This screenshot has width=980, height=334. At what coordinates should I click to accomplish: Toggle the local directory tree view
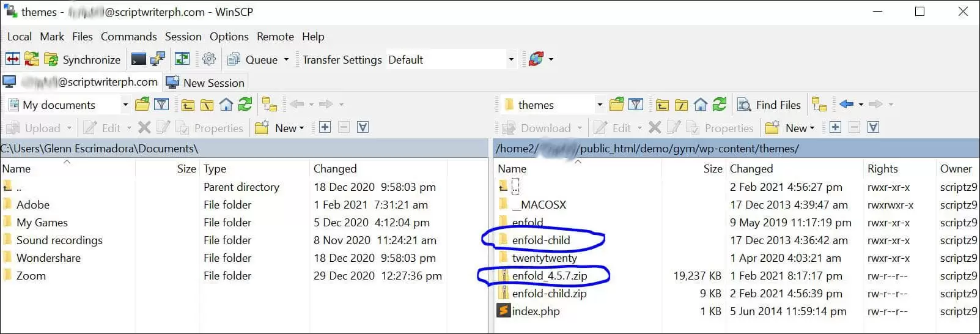point(269,105)
